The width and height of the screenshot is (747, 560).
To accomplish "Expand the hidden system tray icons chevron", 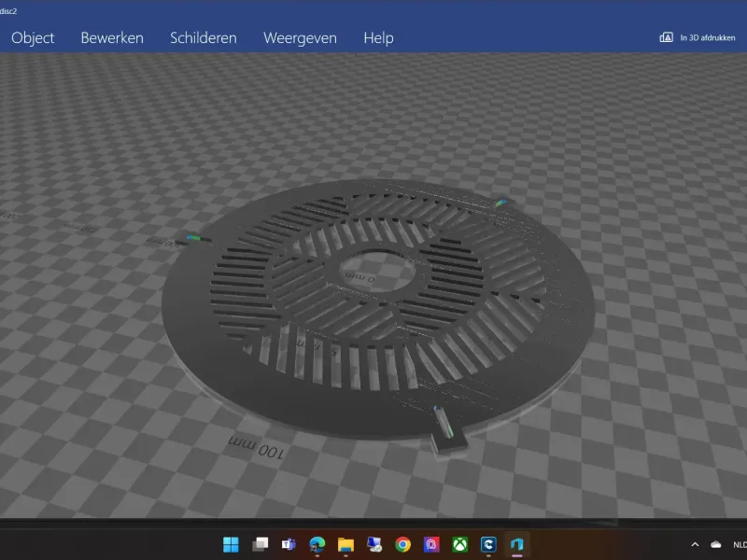I will coord(695,544).
